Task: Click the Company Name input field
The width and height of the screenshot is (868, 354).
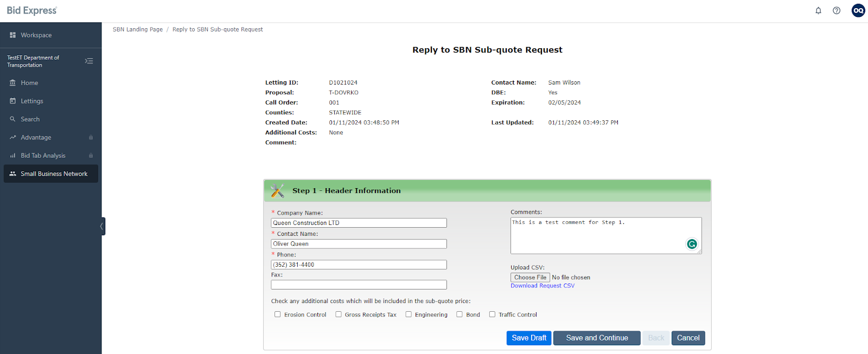Action: [x=359, y=223]
